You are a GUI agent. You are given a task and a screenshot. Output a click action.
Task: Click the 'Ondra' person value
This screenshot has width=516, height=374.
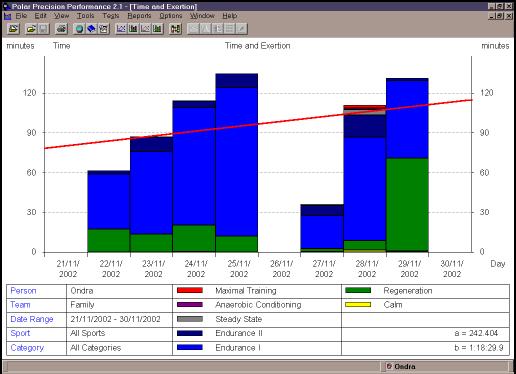(x=82, y=291)
